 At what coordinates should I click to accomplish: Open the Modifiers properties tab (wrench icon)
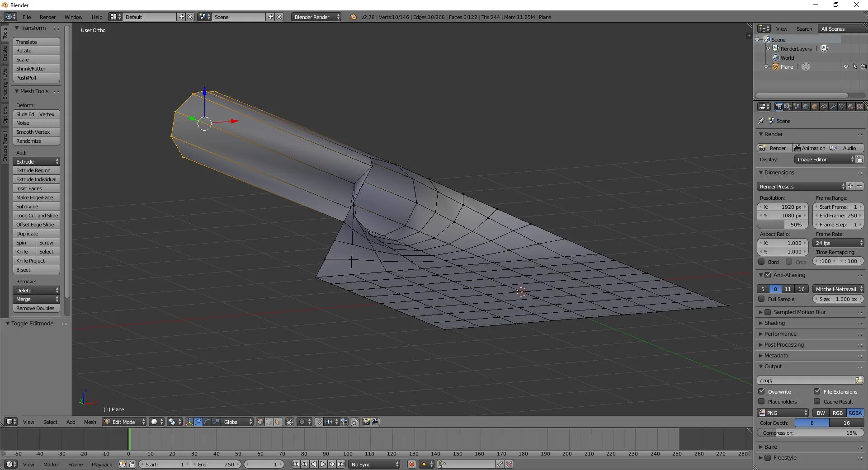coord(833,106)
